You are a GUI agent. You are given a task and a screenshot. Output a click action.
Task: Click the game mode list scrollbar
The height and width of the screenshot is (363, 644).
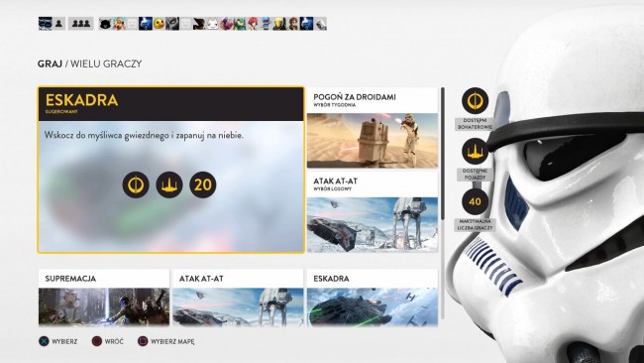(443, 153)
